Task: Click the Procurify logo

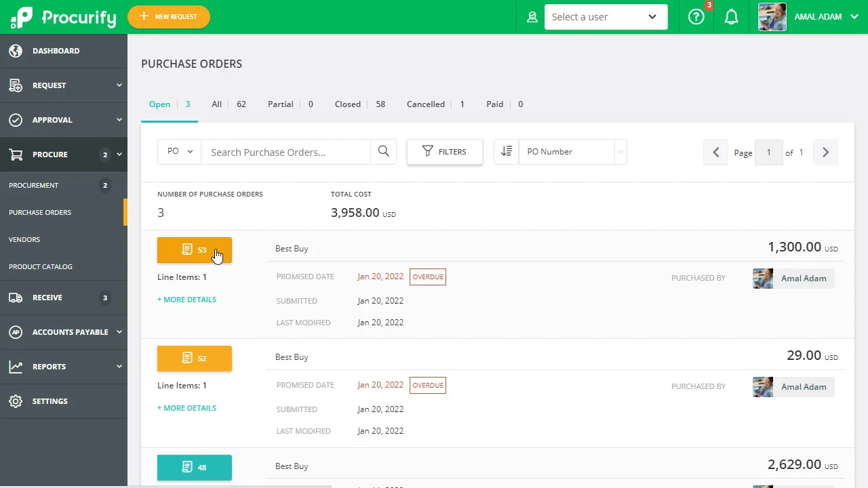Action: pos(63,17)
